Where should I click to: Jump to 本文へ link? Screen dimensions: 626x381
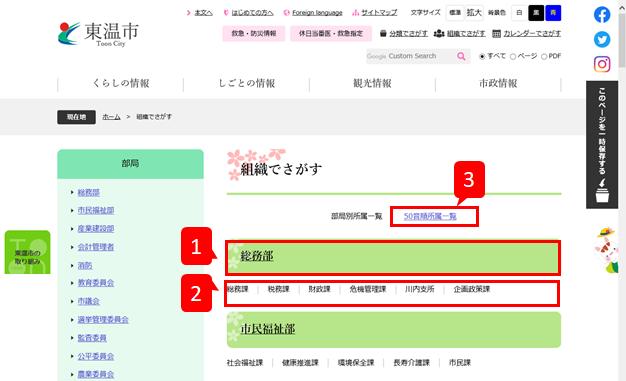coord(203,13)
